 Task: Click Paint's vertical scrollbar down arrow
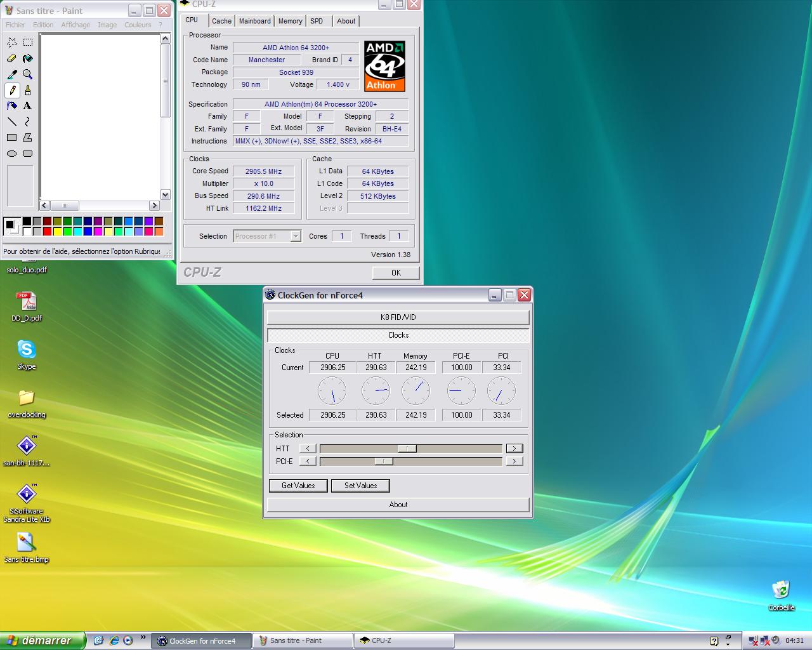click(166, 195)
